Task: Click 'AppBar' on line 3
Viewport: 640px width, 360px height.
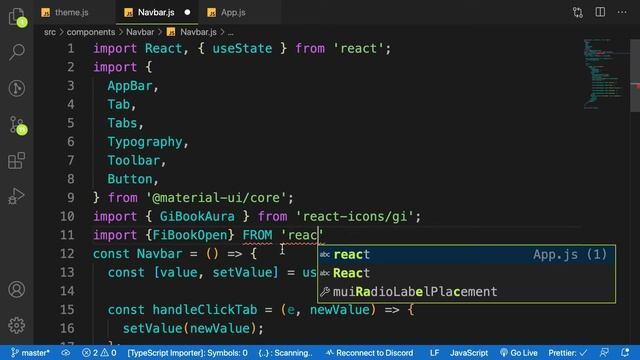Action: coord(130,86)
